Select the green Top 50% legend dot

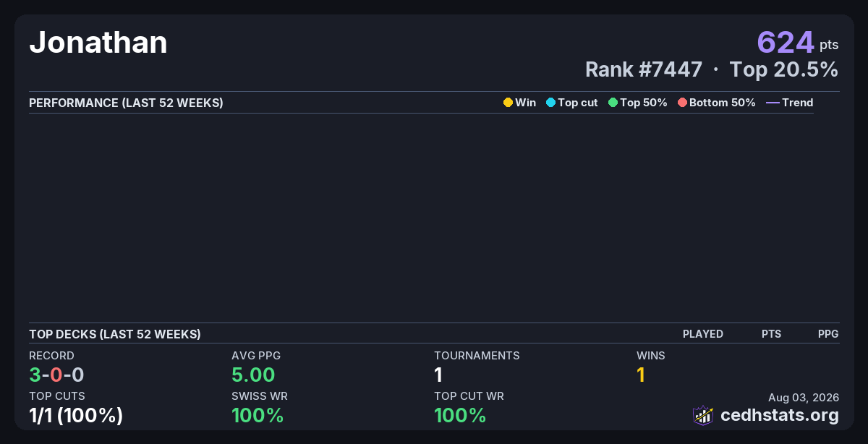tap(613, 103)
